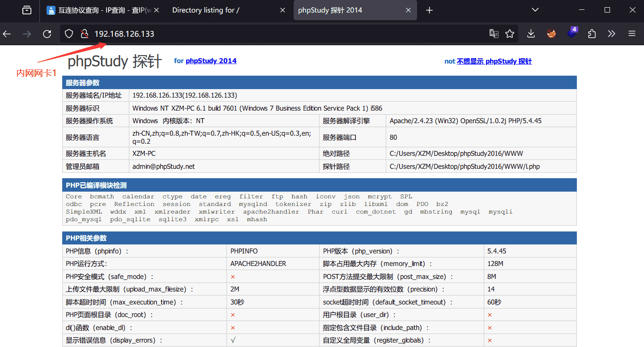
Task: Click the browser back arrow
Action: pos(7,34)
